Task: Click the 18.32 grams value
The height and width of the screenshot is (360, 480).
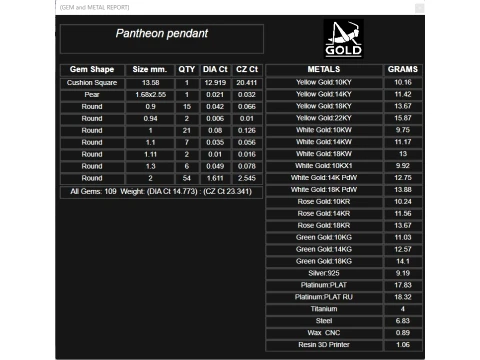Action: point(403,298)
